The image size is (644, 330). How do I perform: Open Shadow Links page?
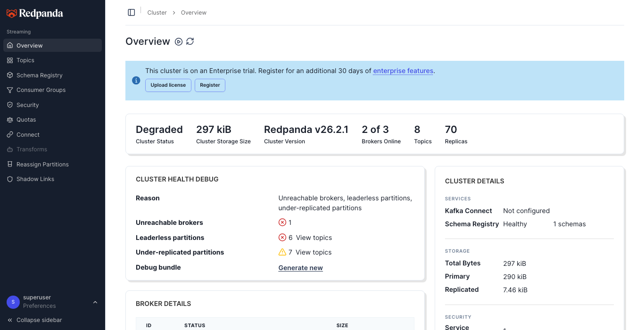click(x=52, y=179)
